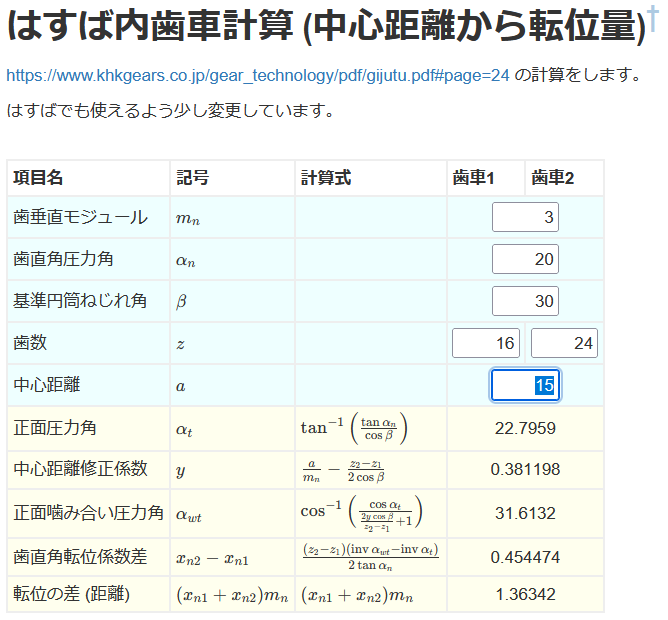This screenshot has height=620, width=668.
Task: Click the tan⁻¹ formula for 正面圧力角
Action: click(354, 428)
